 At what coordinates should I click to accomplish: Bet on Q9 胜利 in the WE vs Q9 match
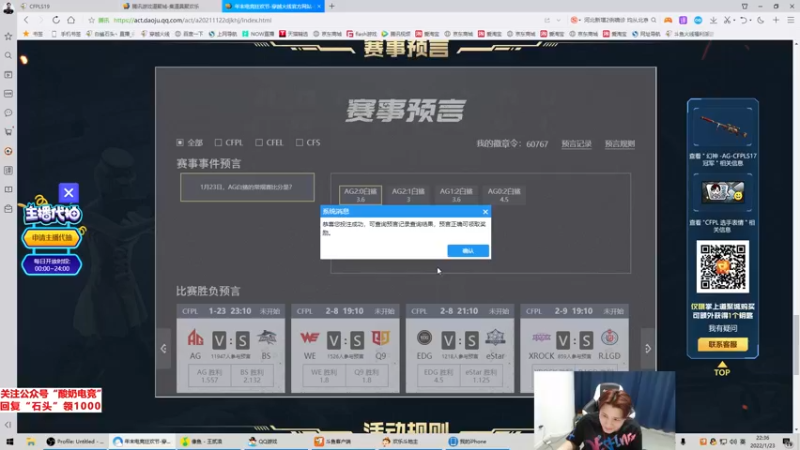[x=366, y=376]
